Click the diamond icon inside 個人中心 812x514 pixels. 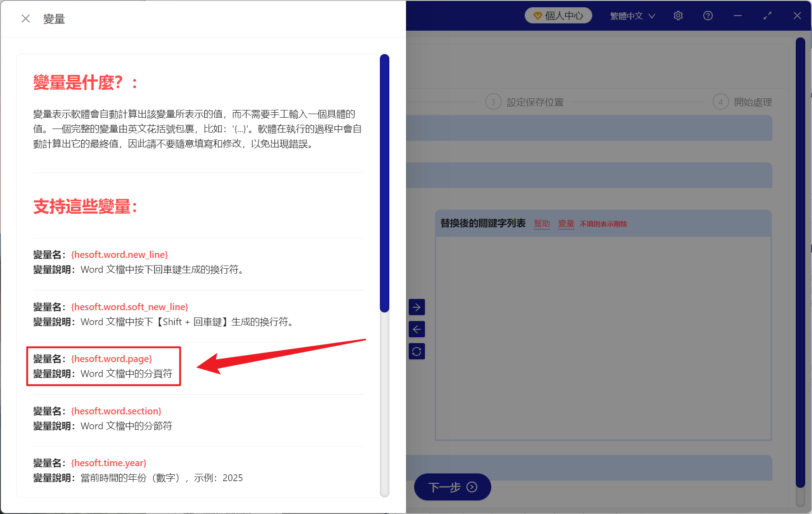coord(538,15)
